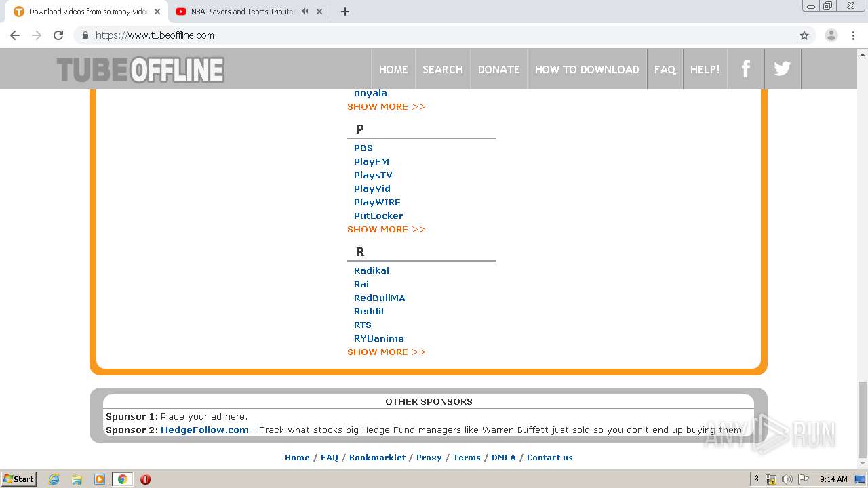Open Internet Explorer from the taskbar
The image size is (868, 488).
54,479
